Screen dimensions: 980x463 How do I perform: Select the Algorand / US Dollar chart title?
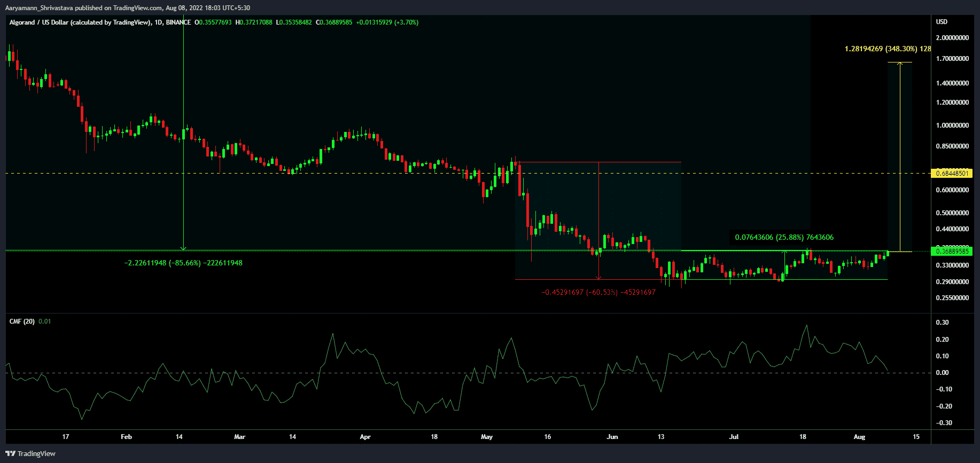tap(100, 22)
